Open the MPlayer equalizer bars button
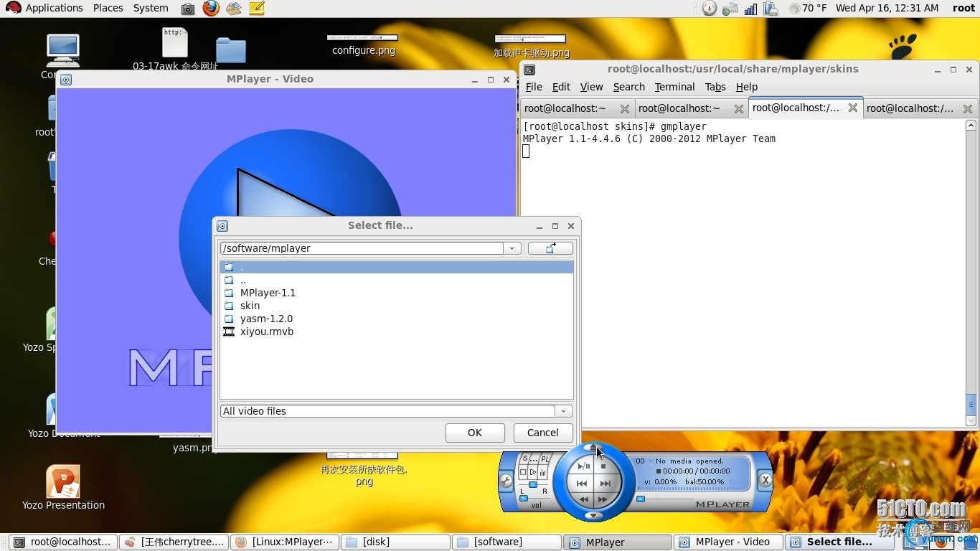The width and height of the screenshot is (980, 551). pos(543,472)
